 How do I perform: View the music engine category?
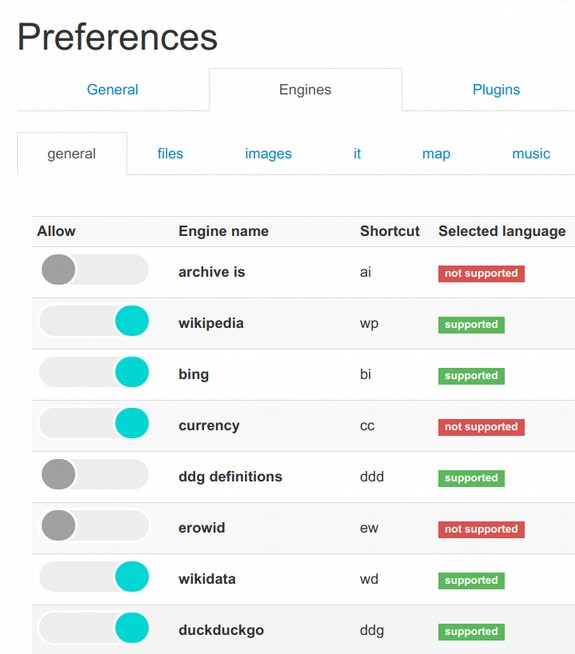(531, 153)
